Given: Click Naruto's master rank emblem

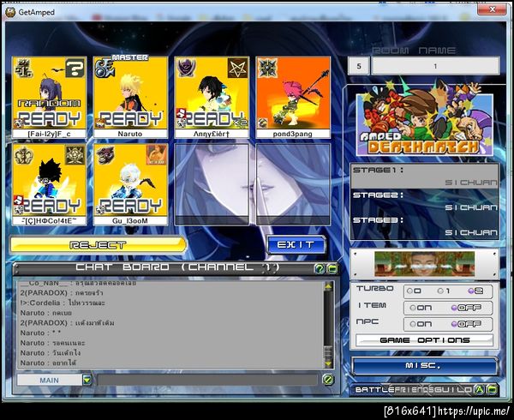Looking at the screenshot, I should tap(105, 69).
